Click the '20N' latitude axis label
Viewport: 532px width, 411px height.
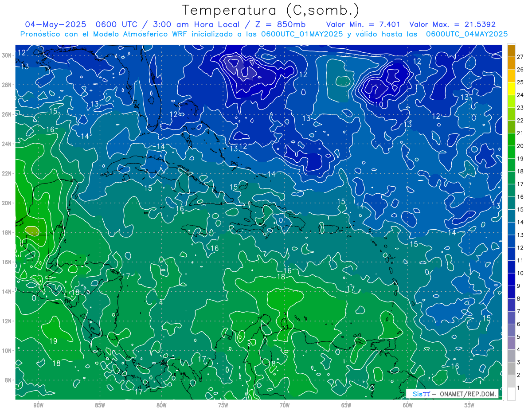pos(7,203)
